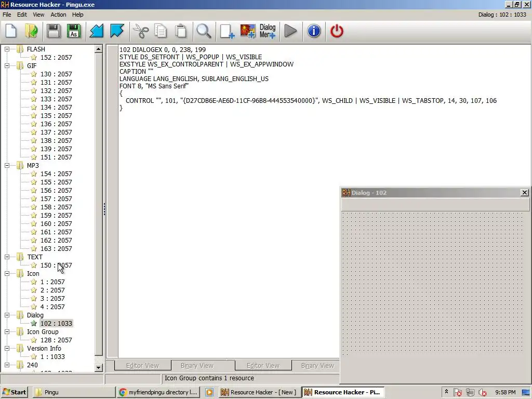Collapse the Version Info folder node

click(7, 349)
